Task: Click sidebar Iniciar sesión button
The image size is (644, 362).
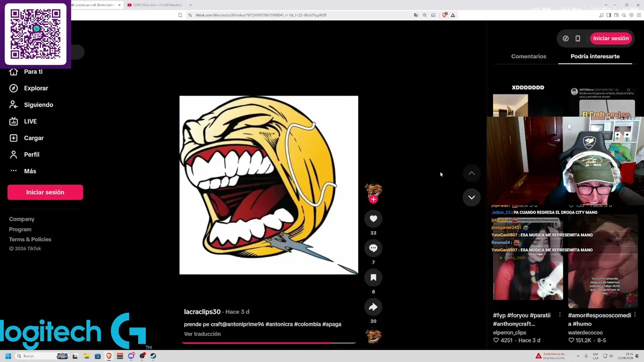Action: click(x=45, y=192)
